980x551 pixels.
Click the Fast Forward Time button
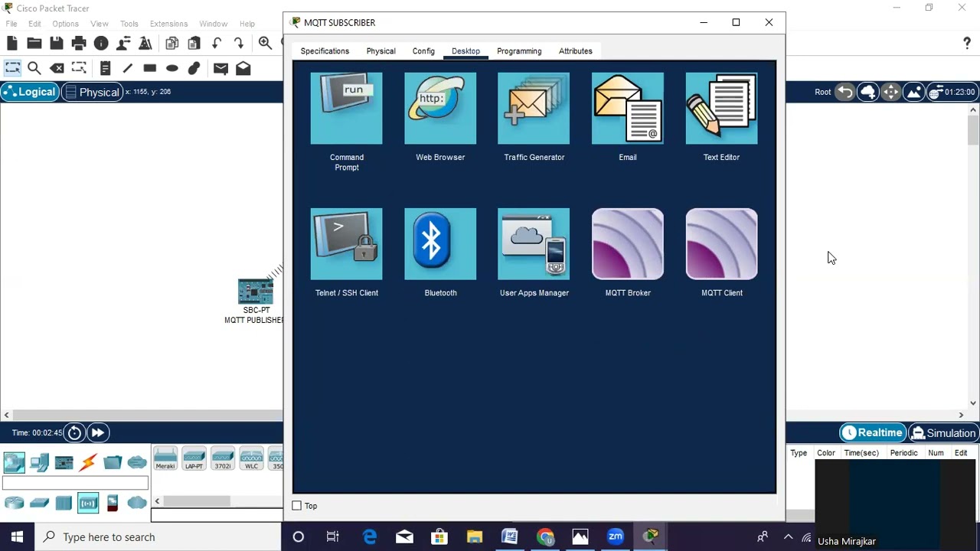tap(98, 433)
